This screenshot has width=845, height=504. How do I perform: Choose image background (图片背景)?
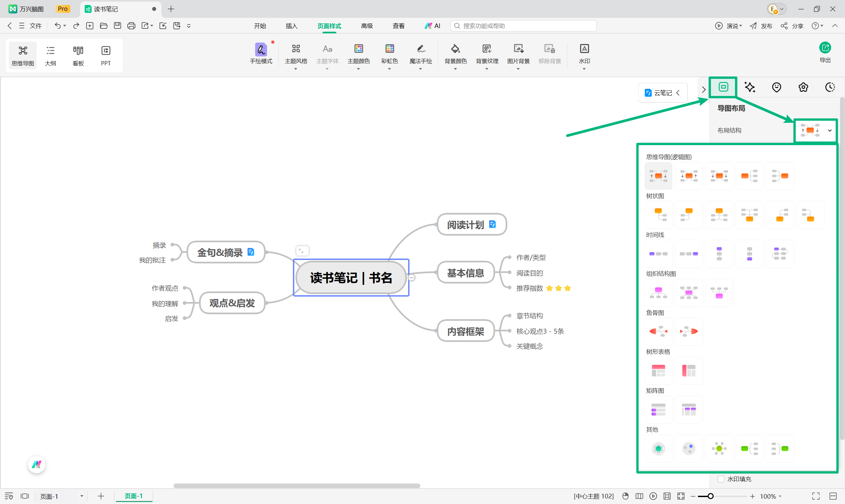coord(518,56)
